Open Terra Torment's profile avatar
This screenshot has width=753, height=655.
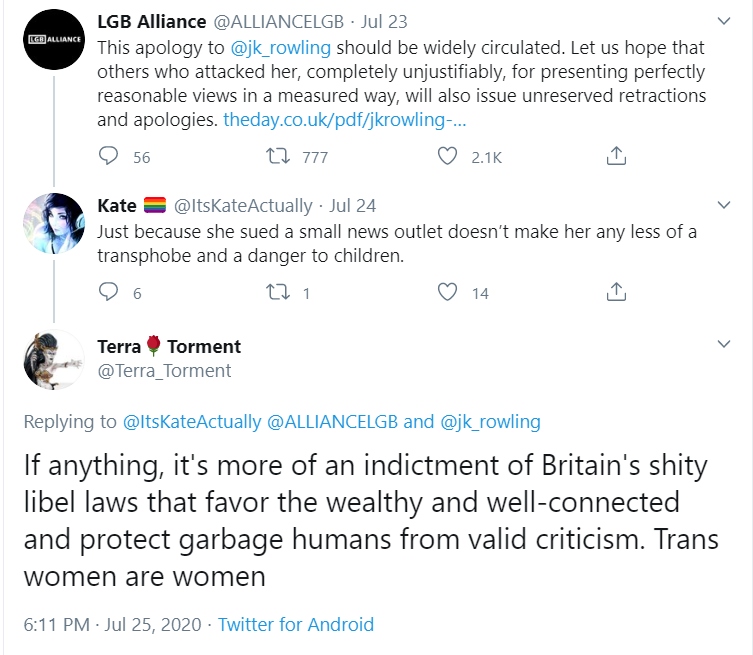point(54,359)
